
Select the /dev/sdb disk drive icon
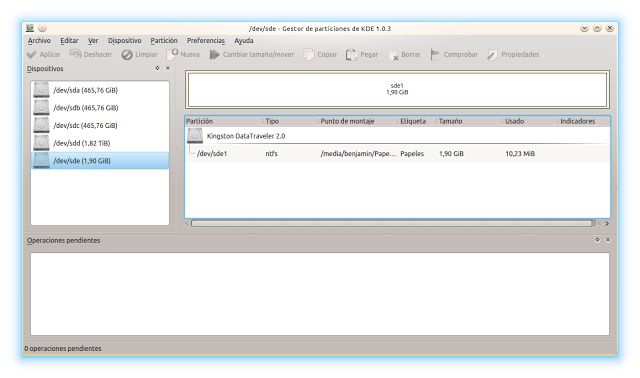[41, 107]
